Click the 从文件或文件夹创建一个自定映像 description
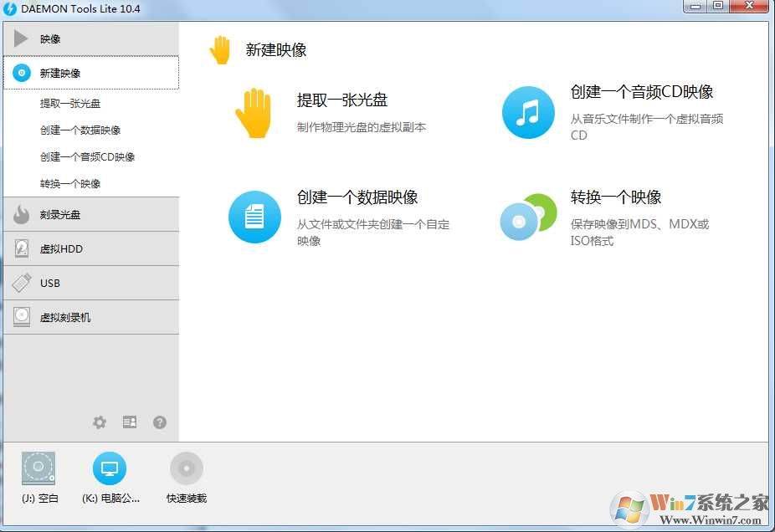 point(373,233)
